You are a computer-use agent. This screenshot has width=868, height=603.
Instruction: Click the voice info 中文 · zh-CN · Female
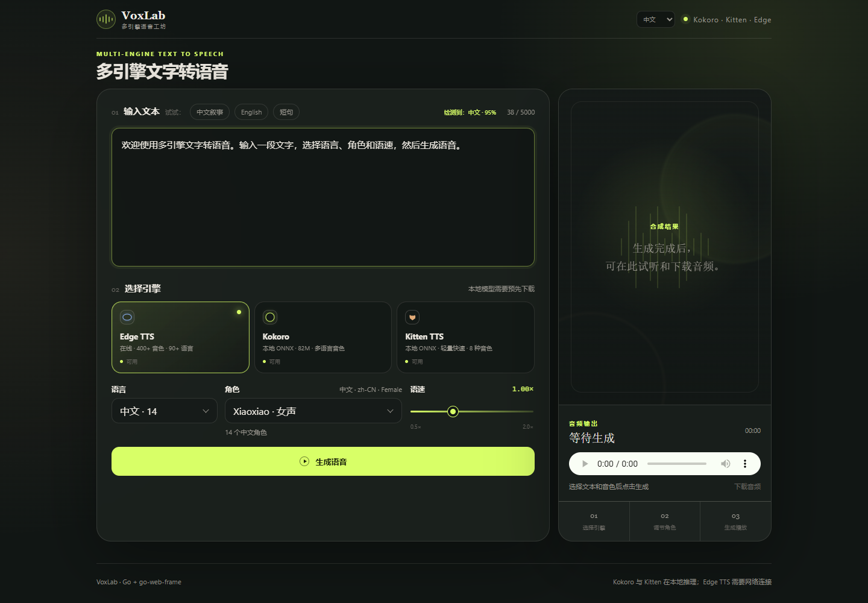click(x=371, y=390)
